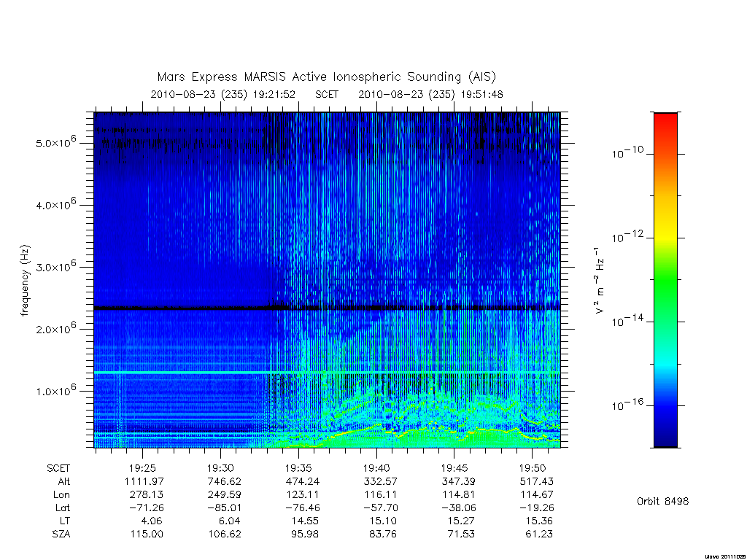747x560 pixels.
Task: Click the SZA value 106.62
Action: (225, 534)
